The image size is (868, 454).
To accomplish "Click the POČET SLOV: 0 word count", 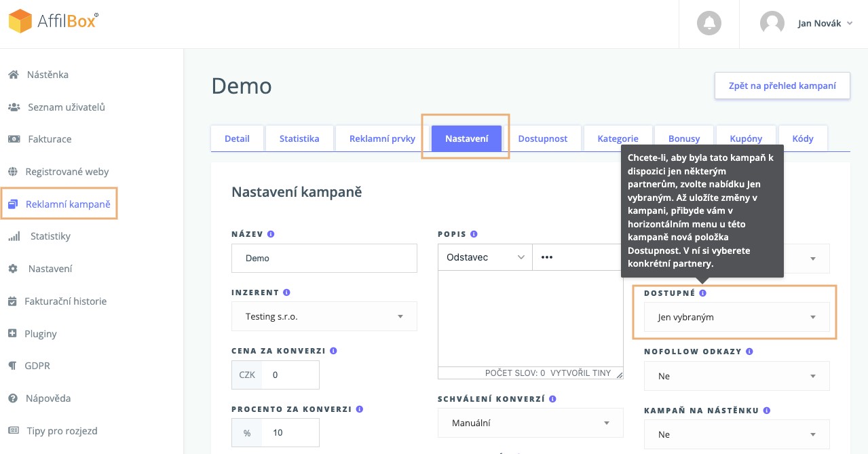I will (x=515, y=373).
